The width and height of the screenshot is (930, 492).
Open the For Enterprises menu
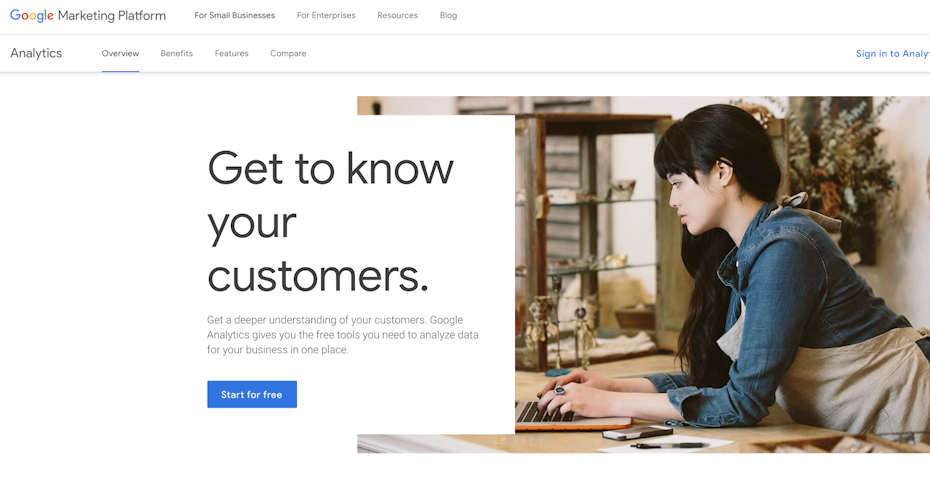[326, 15]
